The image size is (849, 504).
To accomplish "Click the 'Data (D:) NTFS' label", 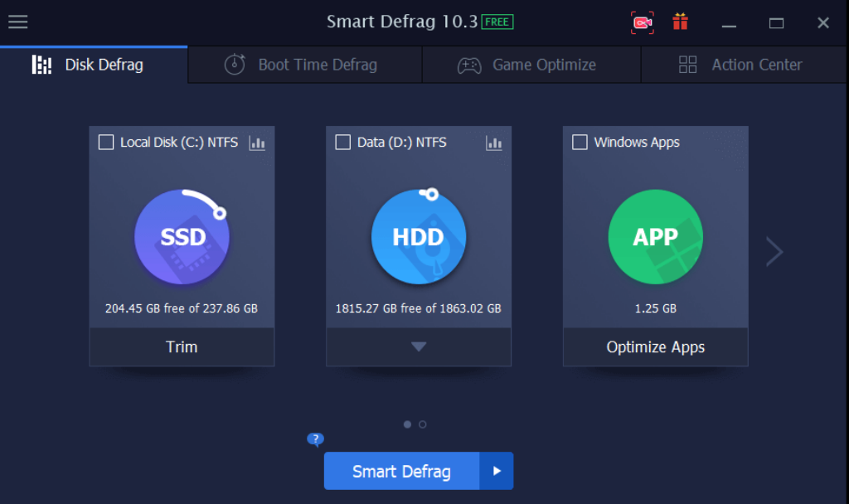I will pyautogui.click(x=402, y=143).
